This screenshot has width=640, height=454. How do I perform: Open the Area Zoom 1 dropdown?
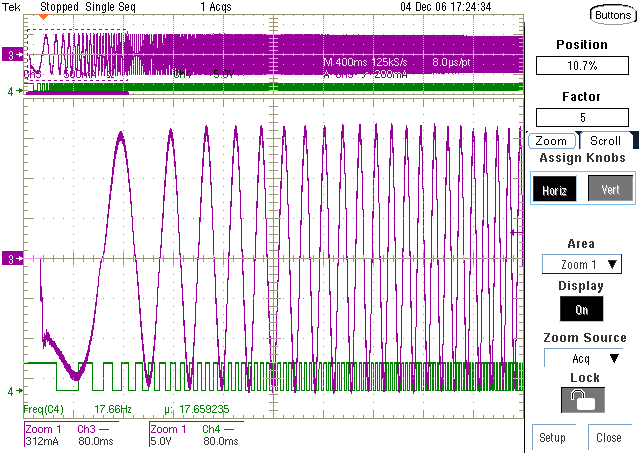point(582,264)
